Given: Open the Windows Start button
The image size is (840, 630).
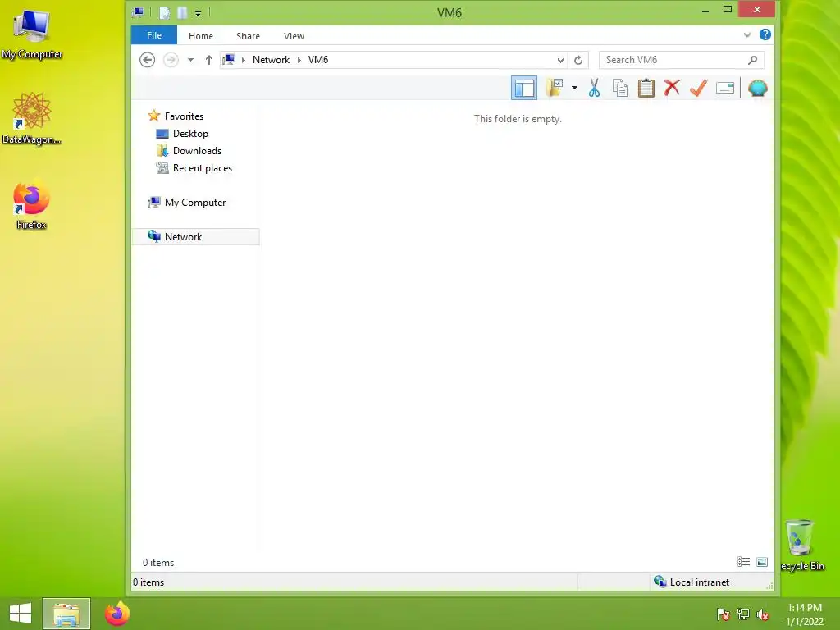Looking at the screenshot, I should coord(21,614).
